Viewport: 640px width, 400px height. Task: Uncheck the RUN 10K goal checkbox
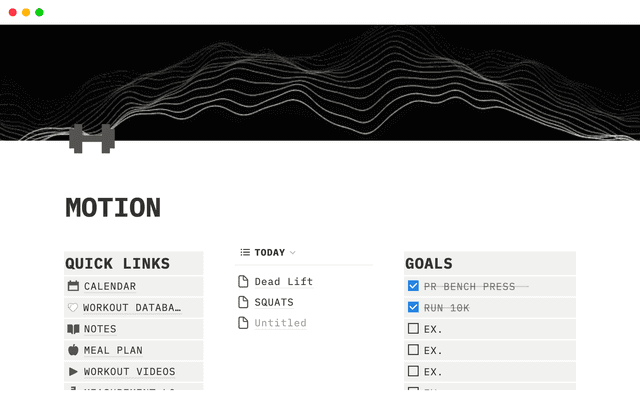pyautogui.click(x=413, y=308)
